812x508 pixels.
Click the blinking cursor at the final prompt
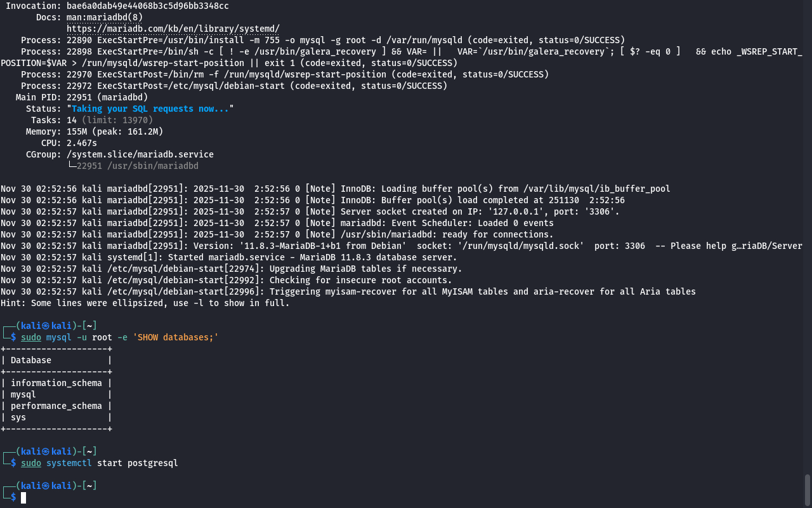23,497
